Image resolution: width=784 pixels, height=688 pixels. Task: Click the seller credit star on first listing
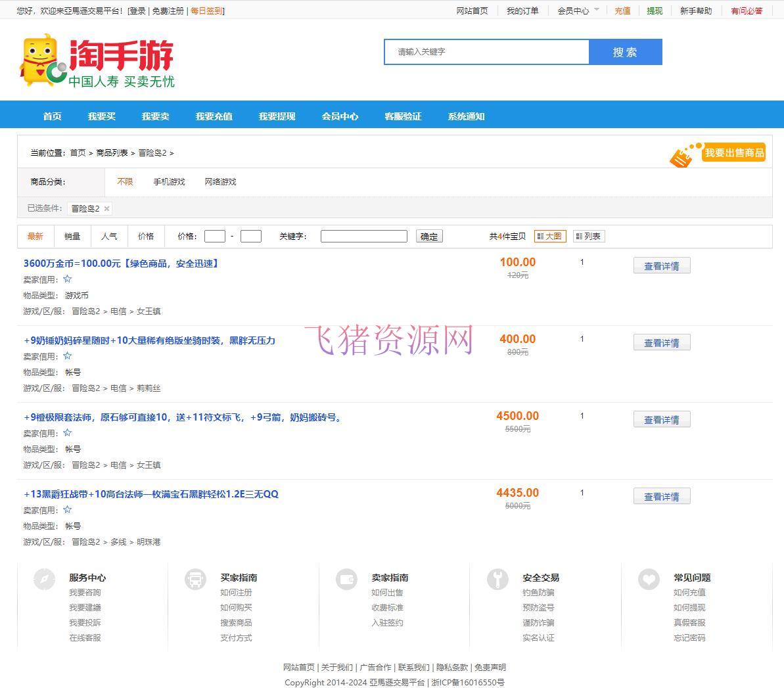(67, 279)
